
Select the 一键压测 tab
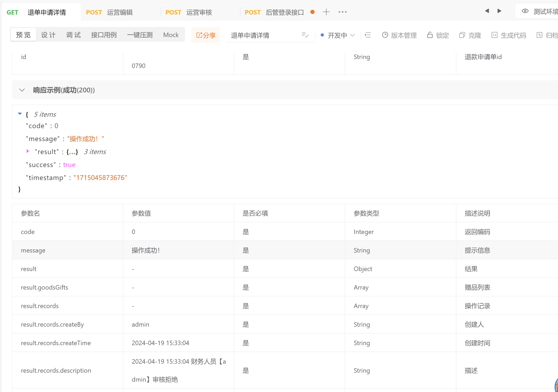tap(140, 35)
